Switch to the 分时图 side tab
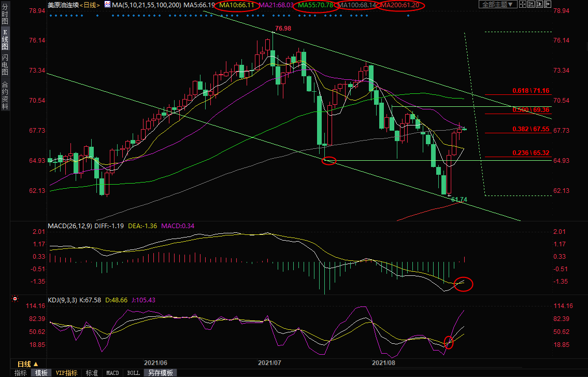The image size is (588, 377). (5, 18)
